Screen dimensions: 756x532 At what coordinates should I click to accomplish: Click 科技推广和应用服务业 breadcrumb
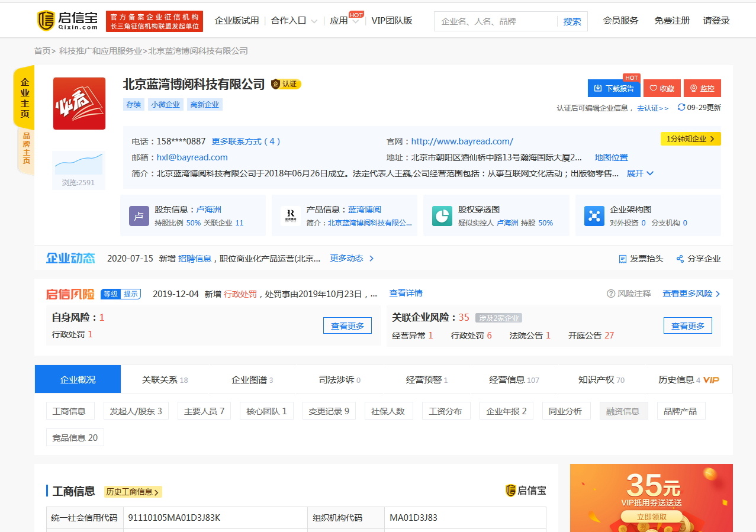(x=100, y=51)
